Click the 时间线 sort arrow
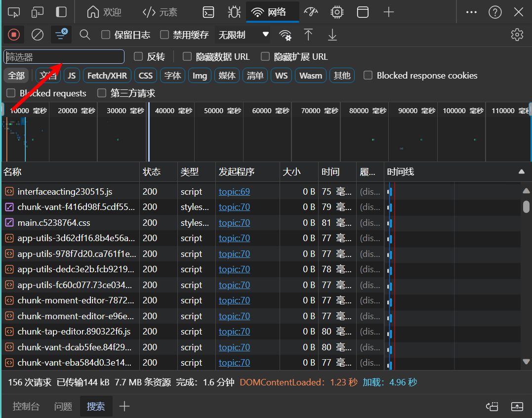This screenshot has width=532, height=418. tap(522, 171)
